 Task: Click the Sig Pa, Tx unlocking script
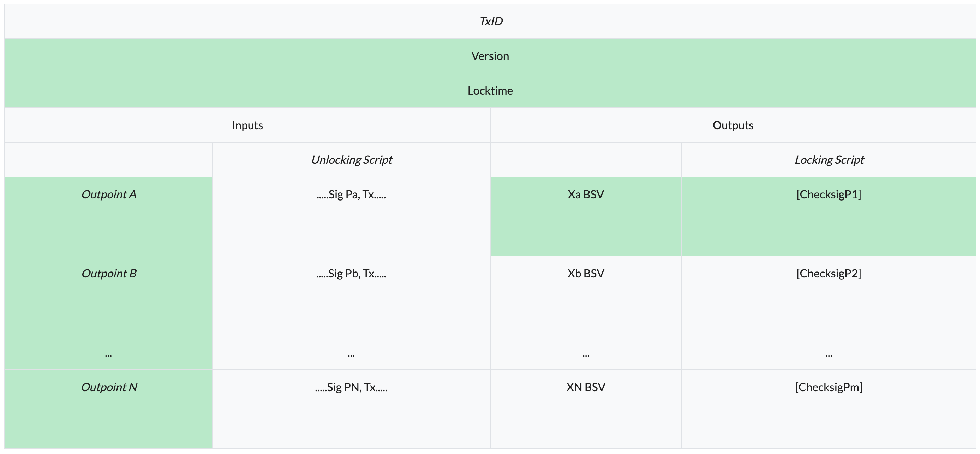[x=351, y=195]
